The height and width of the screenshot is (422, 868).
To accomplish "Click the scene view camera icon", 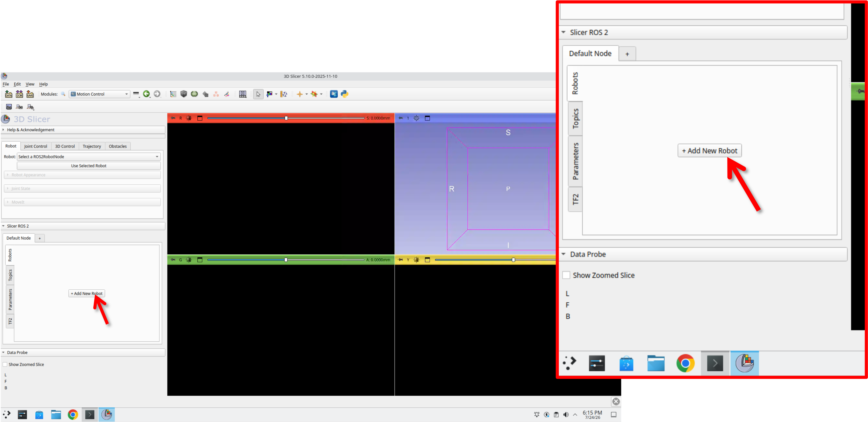I will 19,107.
